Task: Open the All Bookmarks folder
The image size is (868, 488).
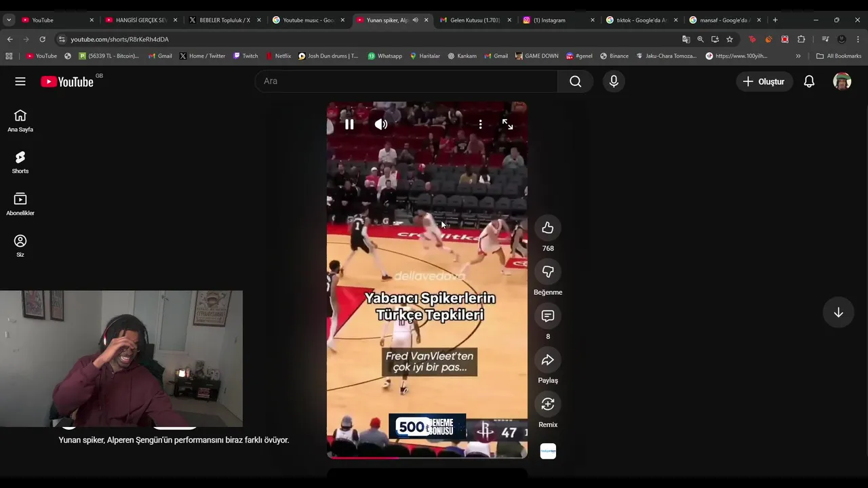Action: pos(839,56)
